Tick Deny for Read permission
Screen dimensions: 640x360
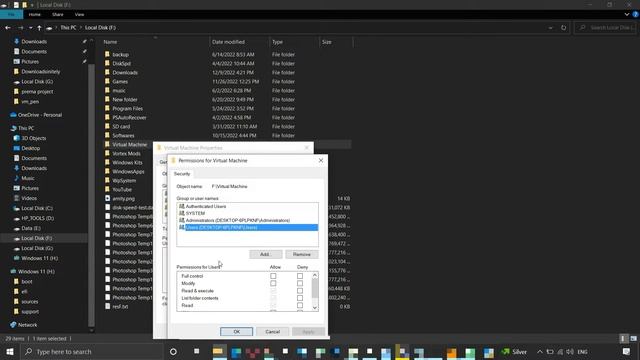point(300,305)
